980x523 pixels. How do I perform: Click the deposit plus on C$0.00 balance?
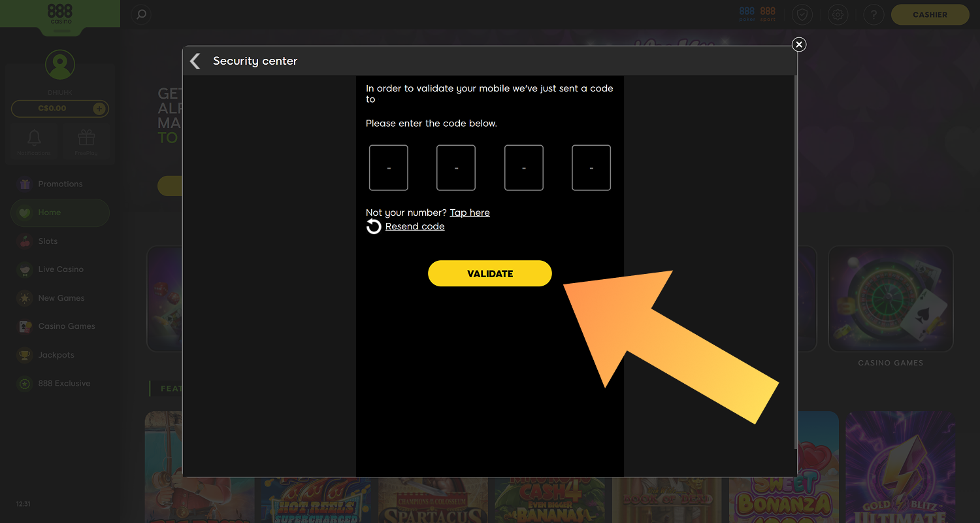[x=99, y=109]
